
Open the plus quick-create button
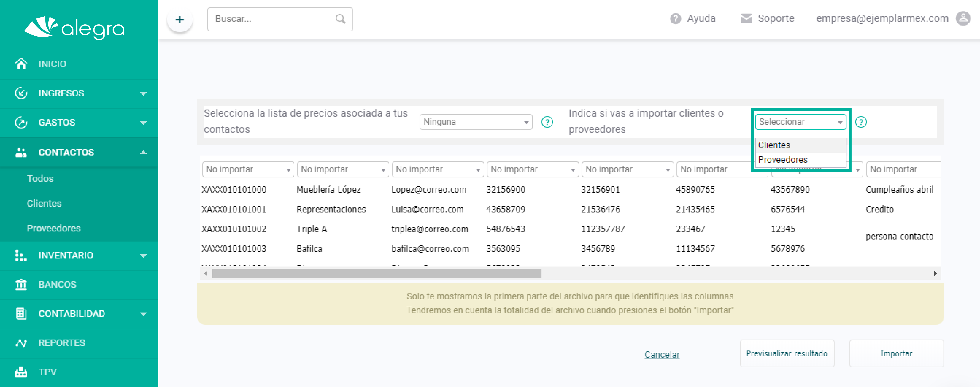coord(180,19)
